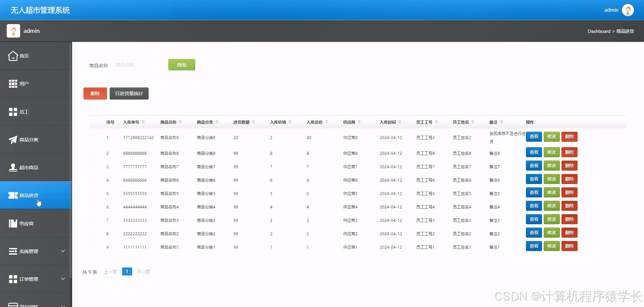
Task: Click 查看 for row 3333333333
Action: click(x=534, y=219)
